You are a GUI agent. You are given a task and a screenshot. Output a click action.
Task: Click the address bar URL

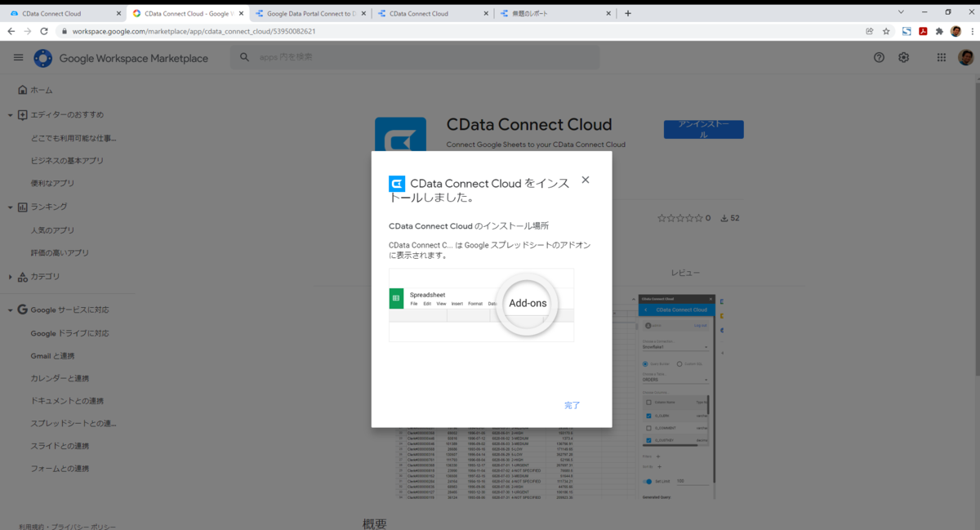click(x=194, y=31)
